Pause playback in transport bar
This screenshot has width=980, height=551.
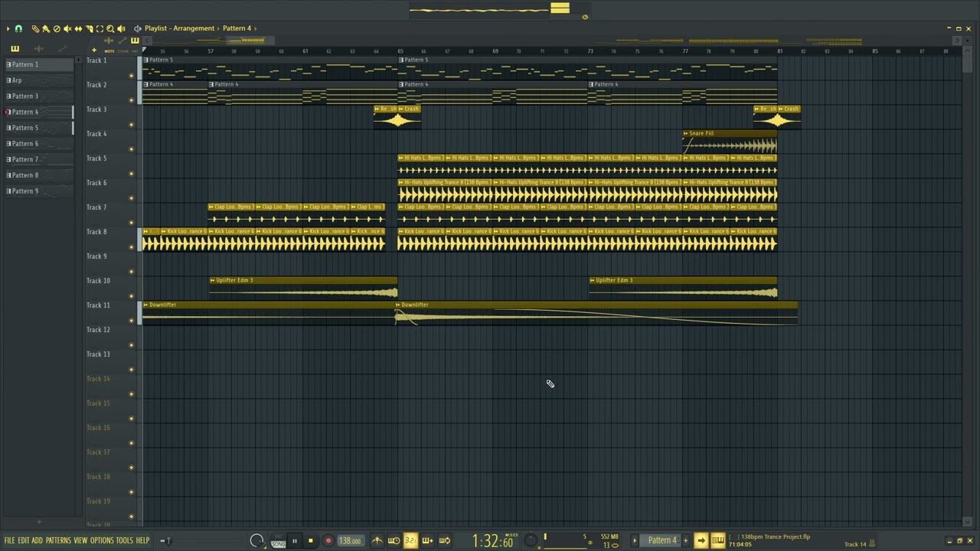pos(294,541)
